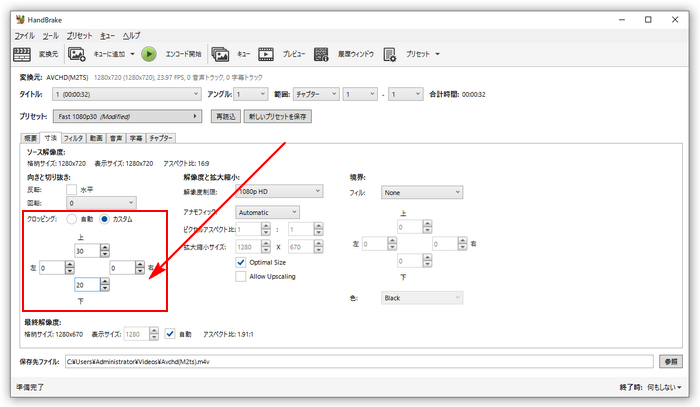Open the 範囲 チャプター dropdown
The height and width of the screenshot is (407, 700).
316,94
